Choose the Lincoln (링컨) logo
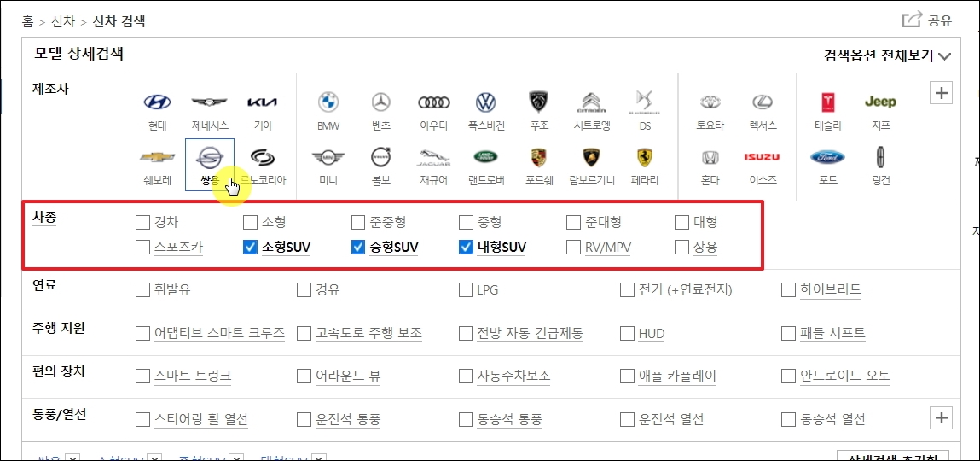 pyautogui.click(x=880, y=157)
